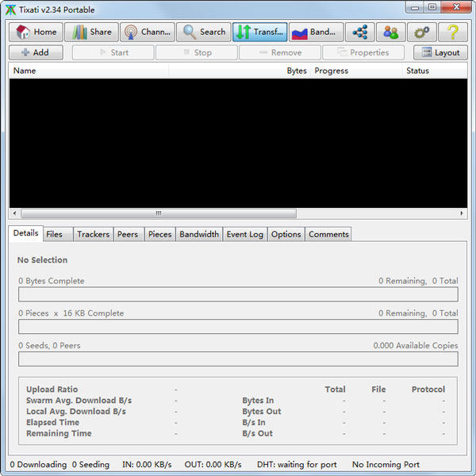Click the scrollbar left arrow
The width and height of the screenshot is (476, 476).
coord(14,213)
